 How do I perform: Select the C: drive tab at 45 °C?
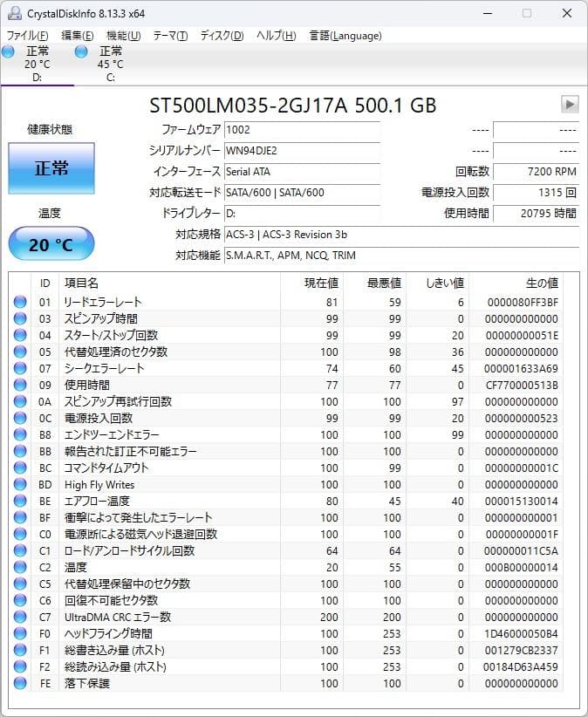point(110,64)
